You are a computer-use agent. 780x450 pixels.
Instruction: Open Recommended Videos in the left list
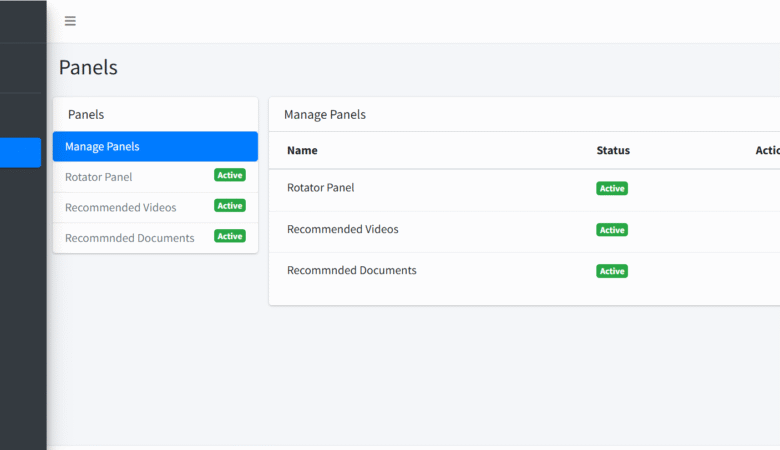coord(120,207)
